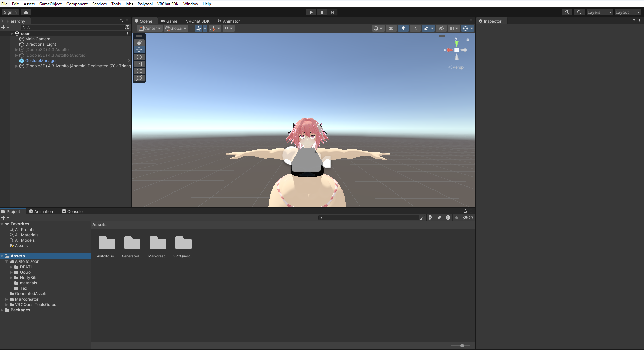Open Layers dropdown

coord(599,12)
